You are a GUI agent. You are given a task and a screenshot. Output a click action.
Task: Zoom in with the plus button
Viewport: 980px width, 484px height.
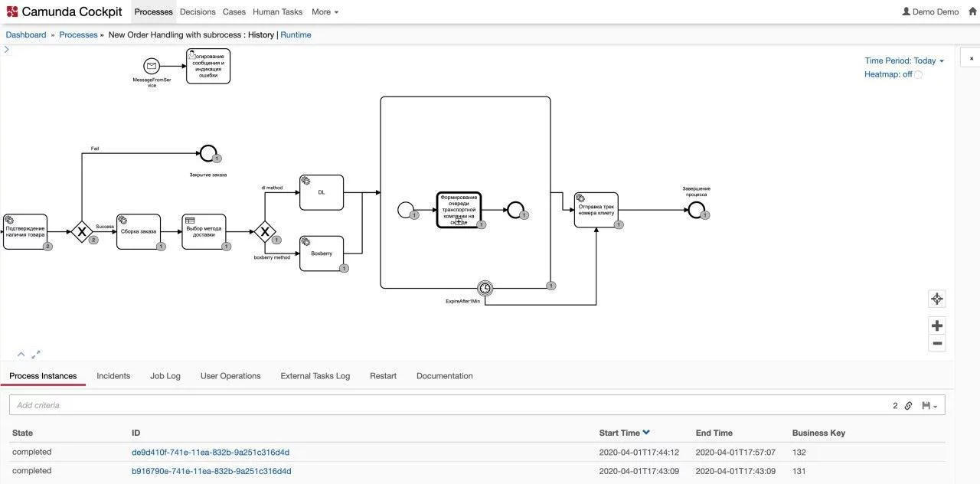pyautogui.click(x=936, y=325)
